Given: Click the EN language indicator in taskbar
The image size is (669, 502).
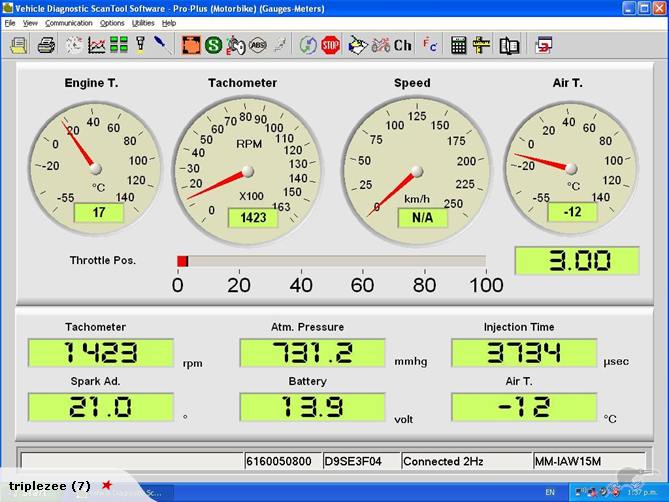Looking at the screenshot, I should (x=550, y=492).
